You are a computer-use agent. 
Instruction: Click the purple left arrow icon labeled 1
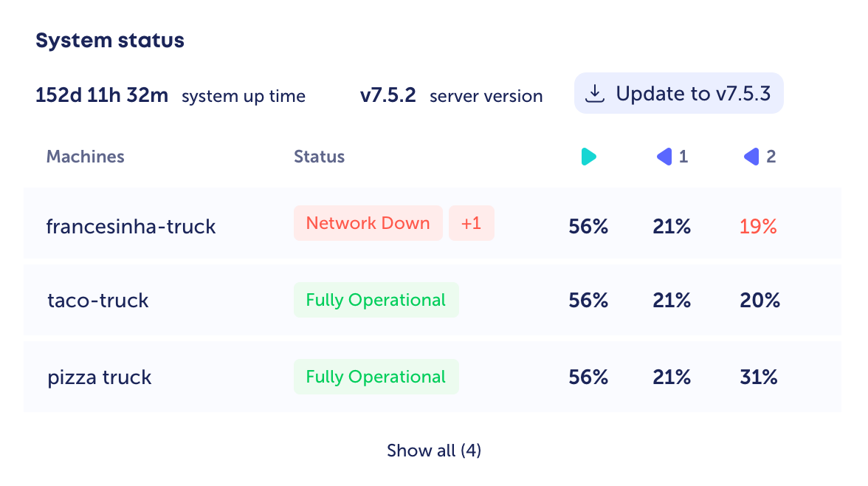point(665,157)
